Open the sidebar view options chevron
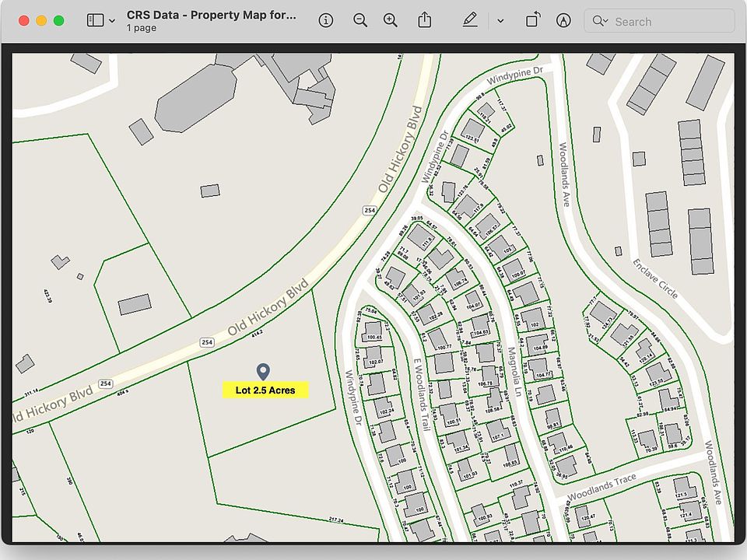Viewport: 747px width, 560px height. (112, 21)
